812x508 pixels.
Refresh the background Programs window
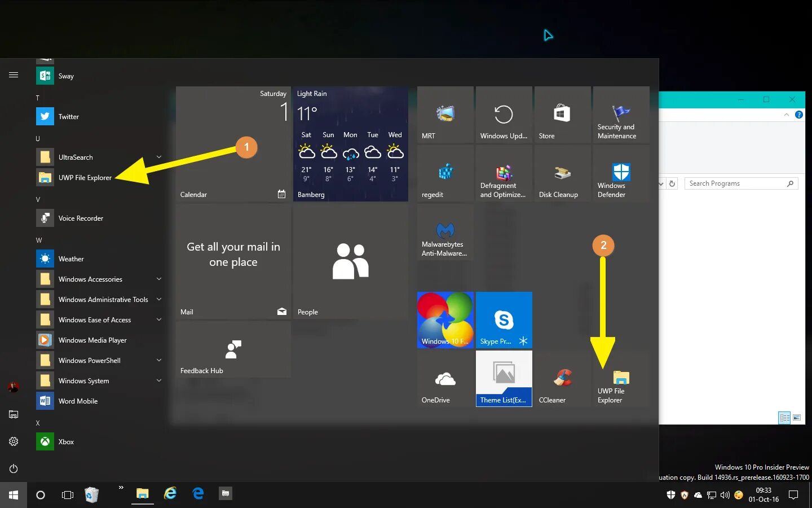pos(672,183)
